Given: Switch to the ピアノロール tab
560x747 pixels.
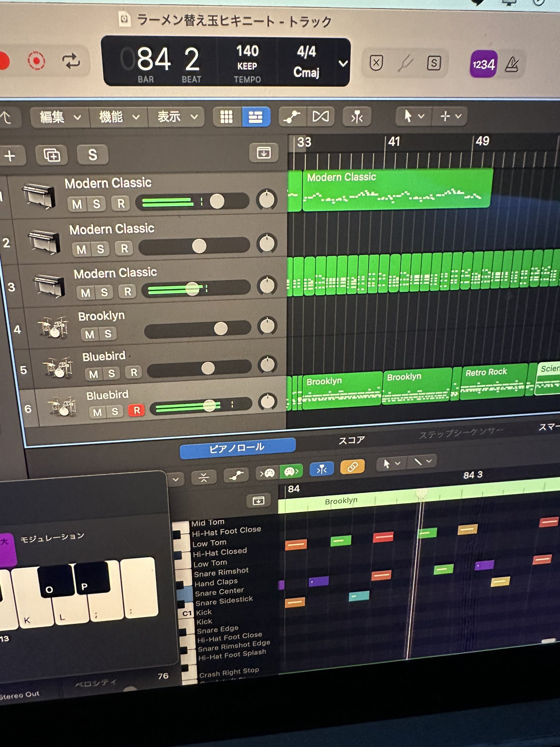Looking at the screenshot, I should [237, 448].
